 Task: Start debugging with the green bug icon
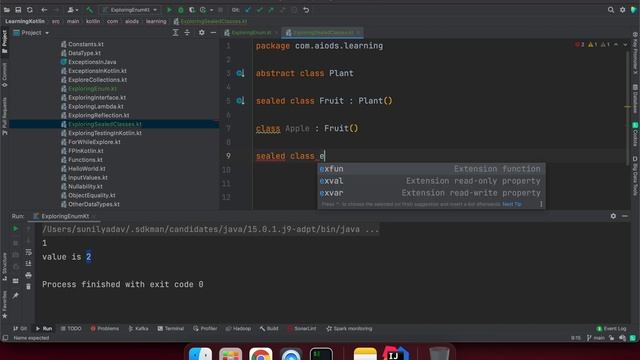click(180, 10)
